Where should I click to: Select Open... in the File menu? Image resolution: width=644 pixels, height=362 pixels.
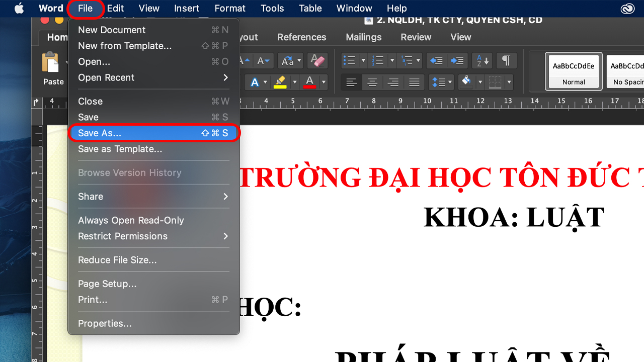pyautogui.click(x=153, y=62)
